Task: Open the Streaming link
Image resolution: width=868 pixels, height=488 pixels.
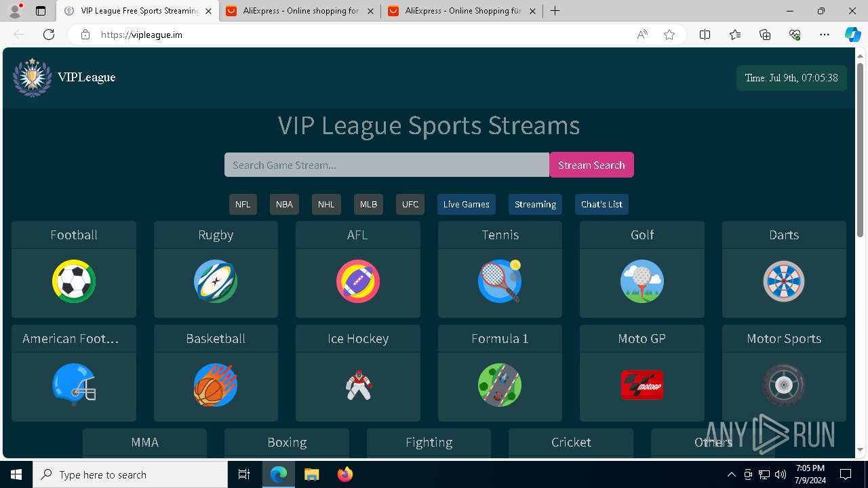Action: point(535,204)
